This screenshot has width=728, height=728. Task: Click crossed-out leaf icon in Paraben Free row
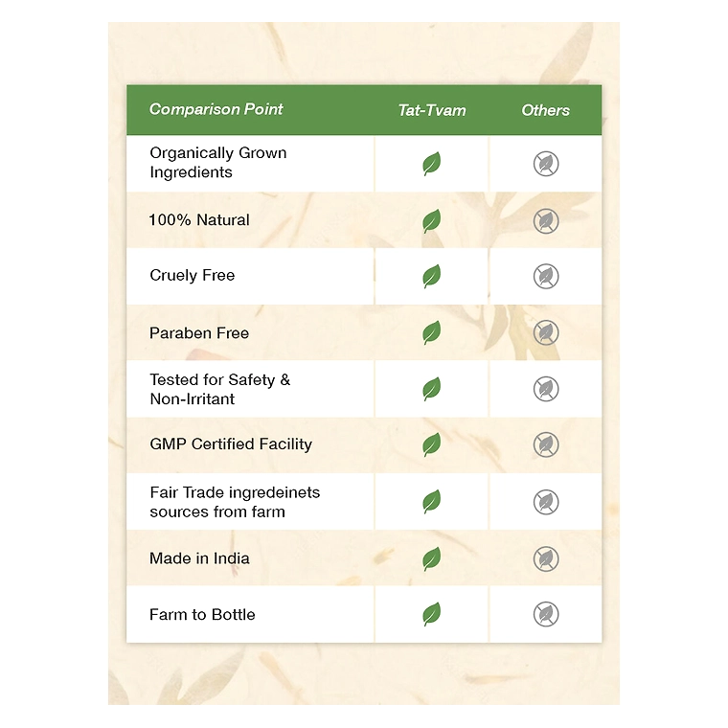546,333
